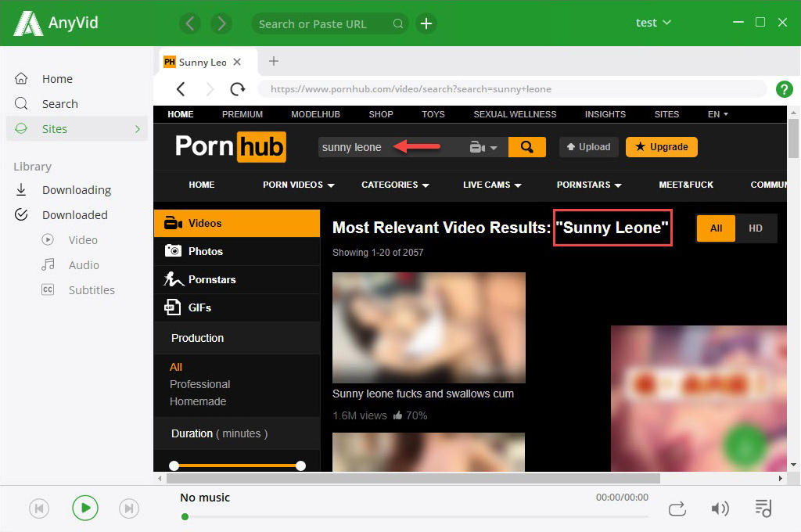Image resolution: width=801 pixels, height=532 pixels.
Task: Show downloaded Video items
Action: [83, 240]
